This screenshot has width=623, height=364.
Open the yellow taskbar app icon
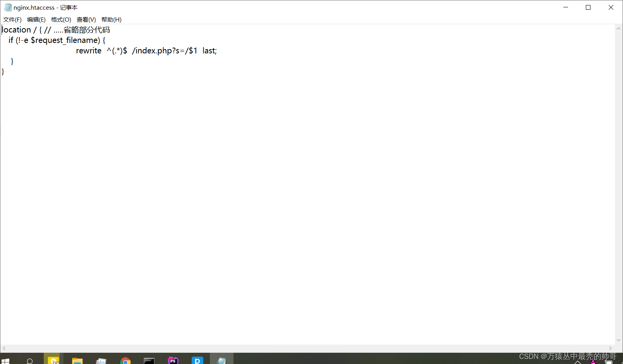tap(53, 360)
